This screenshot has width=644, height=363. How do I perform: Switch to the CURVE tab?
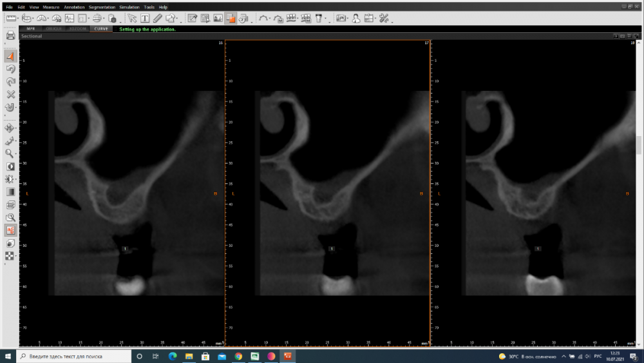(x=101, y=29)
